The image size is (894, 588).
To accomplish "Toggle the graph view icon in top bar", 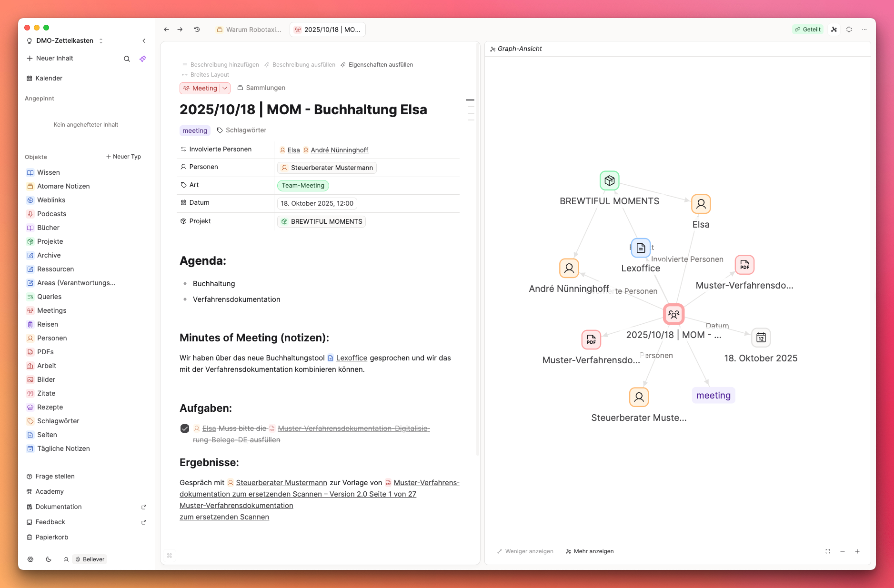I will pos(834,30).
